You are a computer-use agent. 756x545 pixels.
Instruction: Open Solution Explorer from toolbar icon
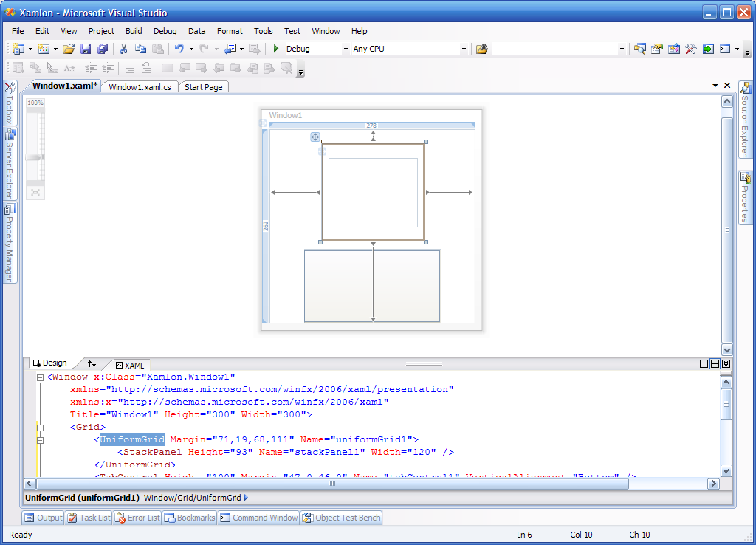pyautogui.click(x=640, y=49)
